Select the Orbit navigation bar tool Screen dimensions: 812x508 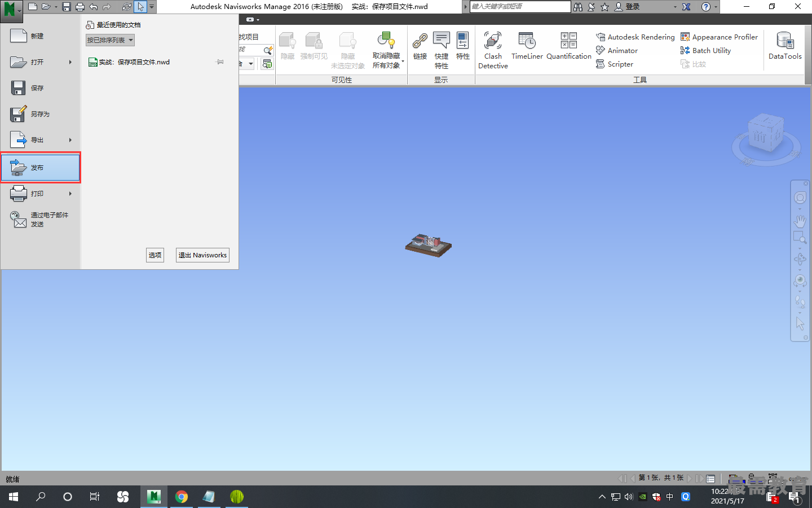800,259
